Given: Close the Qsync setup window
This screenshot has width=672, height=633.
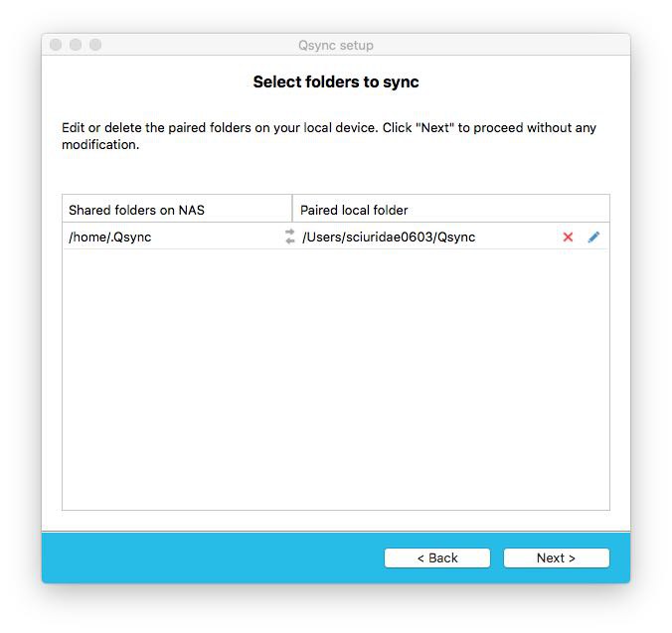Looking at the screenshot, I should [x=56, y=45].
